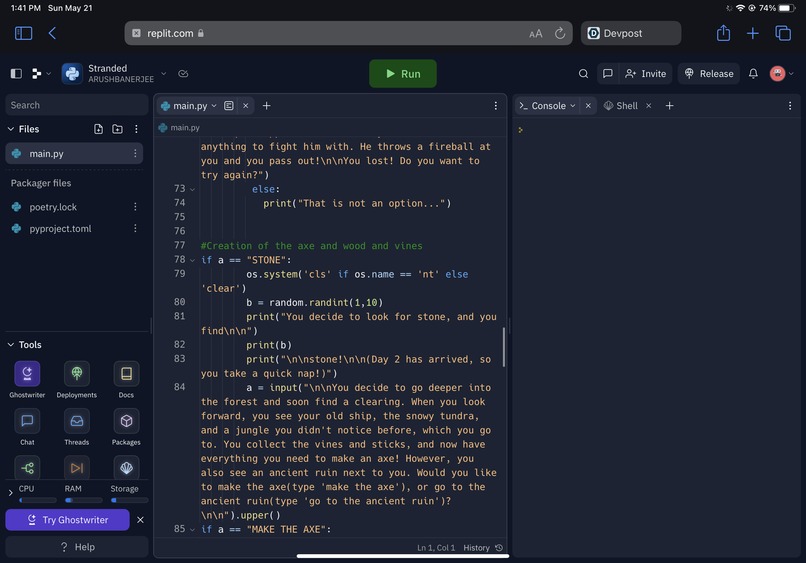The image size is (806, 563).
Task: Click the outline icon on main.py tab
Action: pyautogui.click(x=229, y=105)
